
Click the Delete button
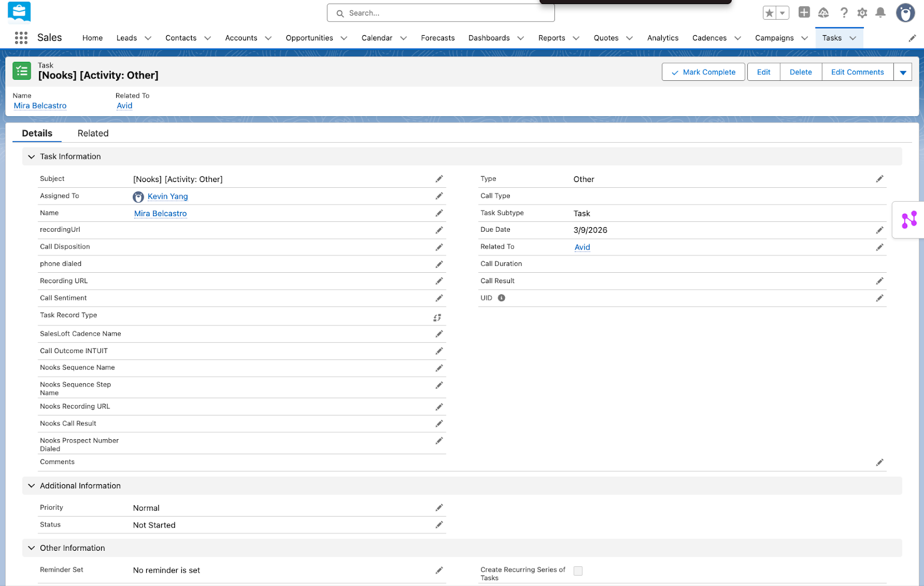click(801, 72)
